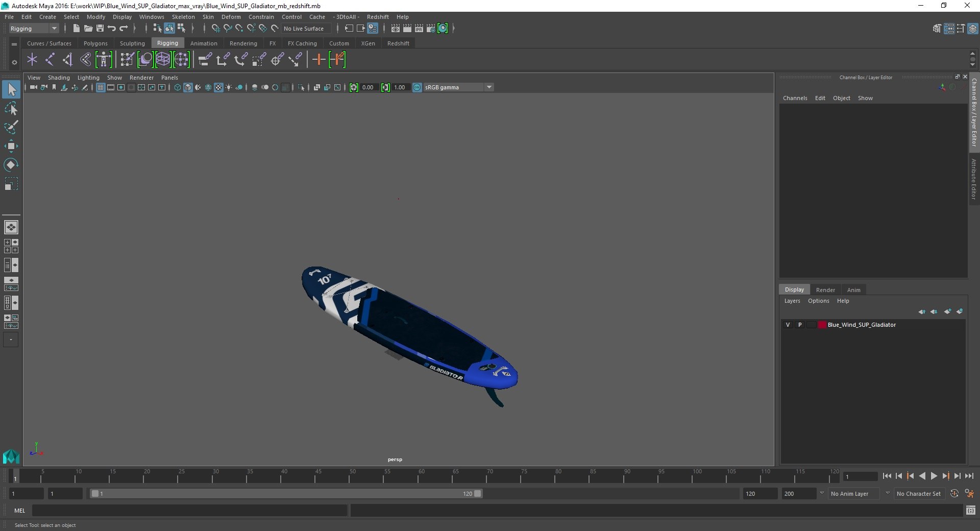This screenshot has width=980, height=531.
Task: Activate the Select tool arrow in toolbox
Action: tap(11, 89)
